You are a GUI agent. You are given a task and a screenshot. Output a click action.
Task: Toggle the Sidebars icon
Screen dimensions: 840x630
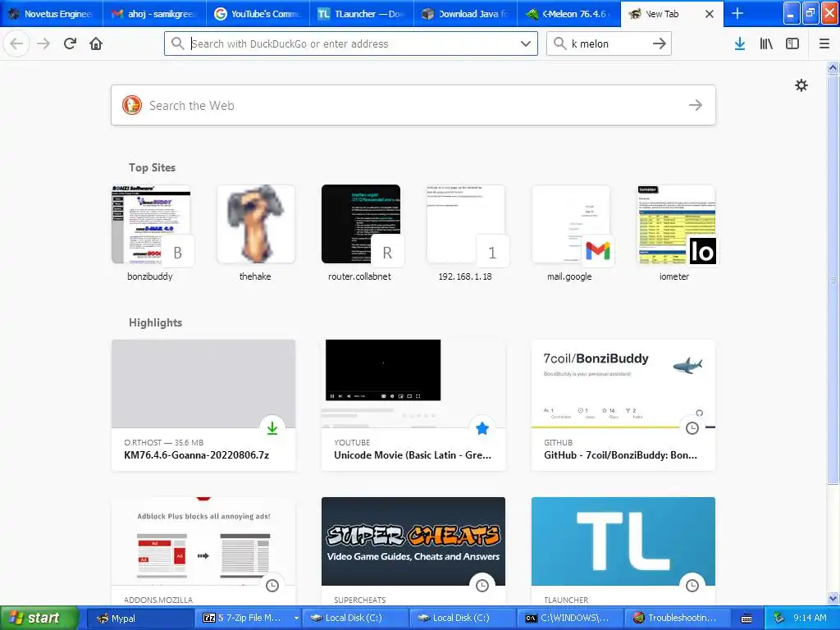click(x=792, y=44)
